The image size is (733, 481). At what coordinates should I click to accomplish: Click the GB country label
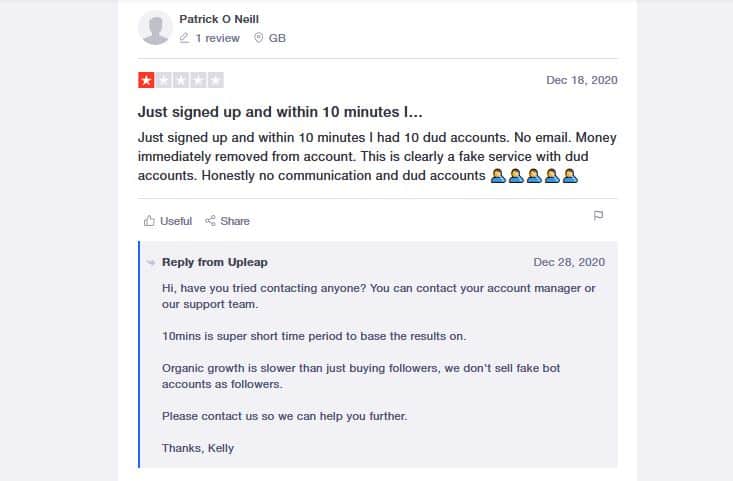(277, 38)
